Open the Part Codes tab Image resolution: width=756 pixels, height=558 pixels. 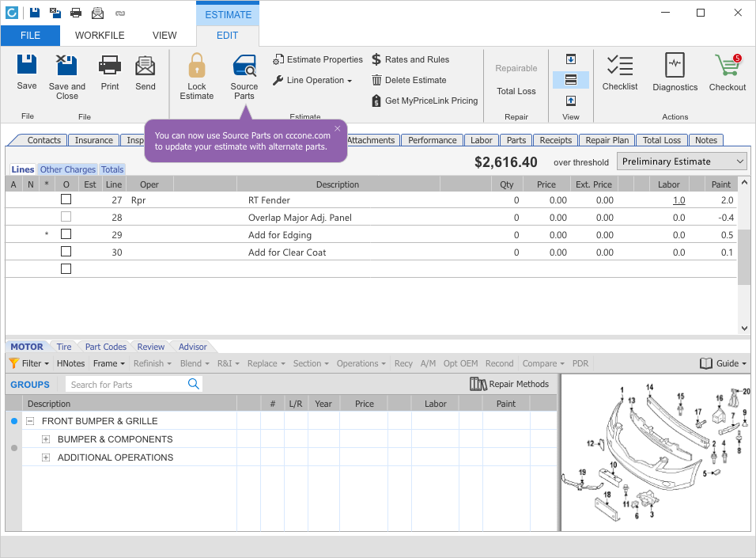pyautogui.click(x=106, y=347)
